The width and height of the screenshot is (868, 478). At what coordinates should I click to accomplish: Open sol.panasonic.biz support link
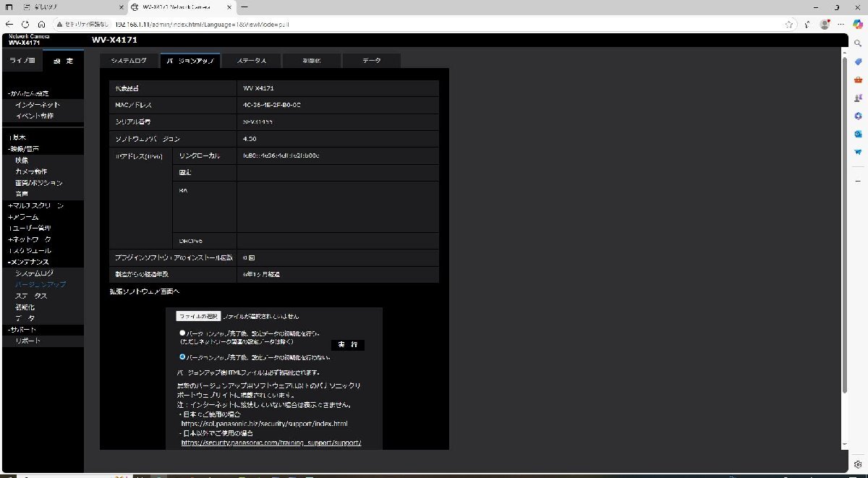[x=264, y=423]
